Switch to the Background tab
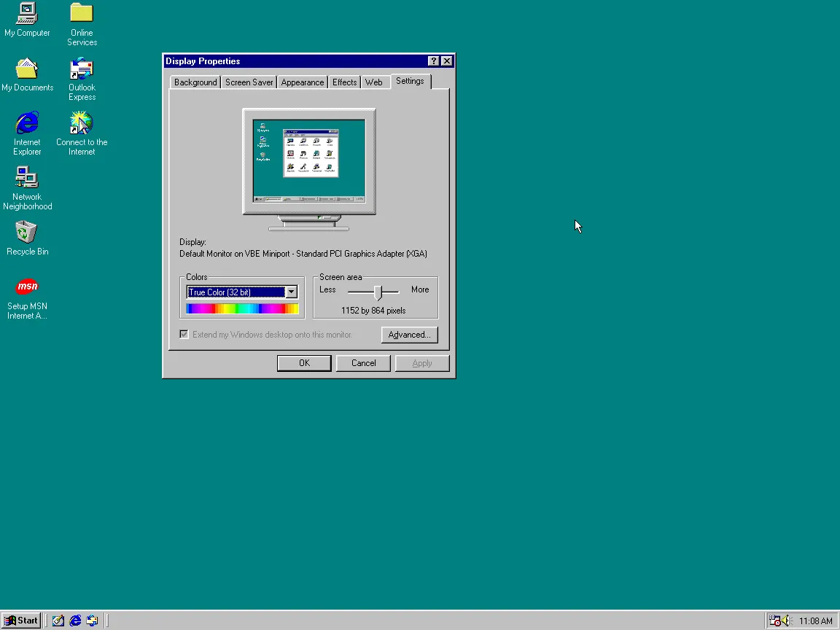This screenshot has width=840, height=630. (x=195, y=82)
